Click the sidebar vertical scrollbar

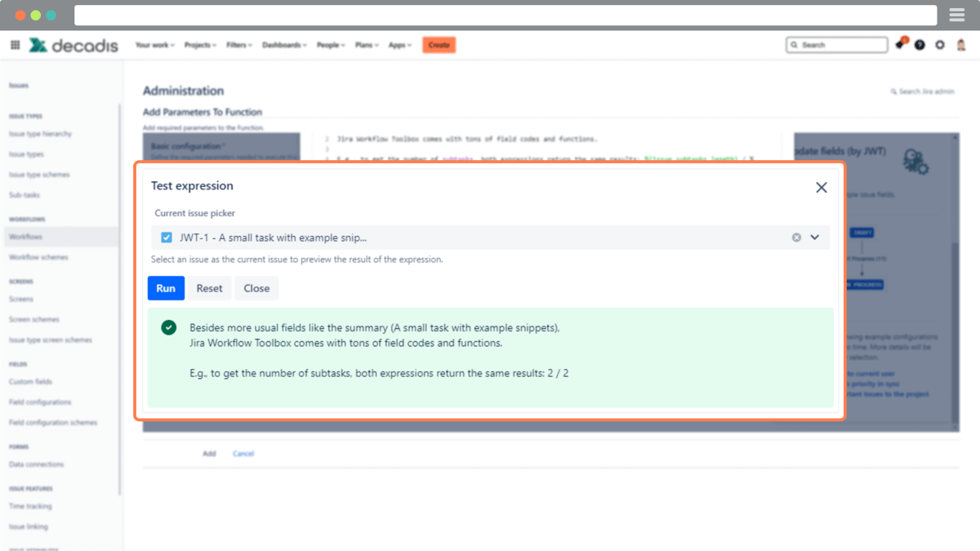click(x=120, y=298)
